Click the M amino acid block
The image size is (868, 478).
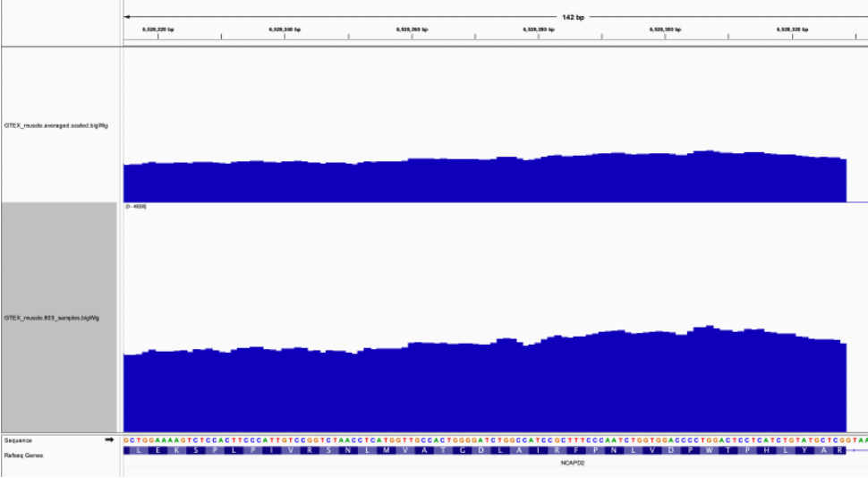387,450
